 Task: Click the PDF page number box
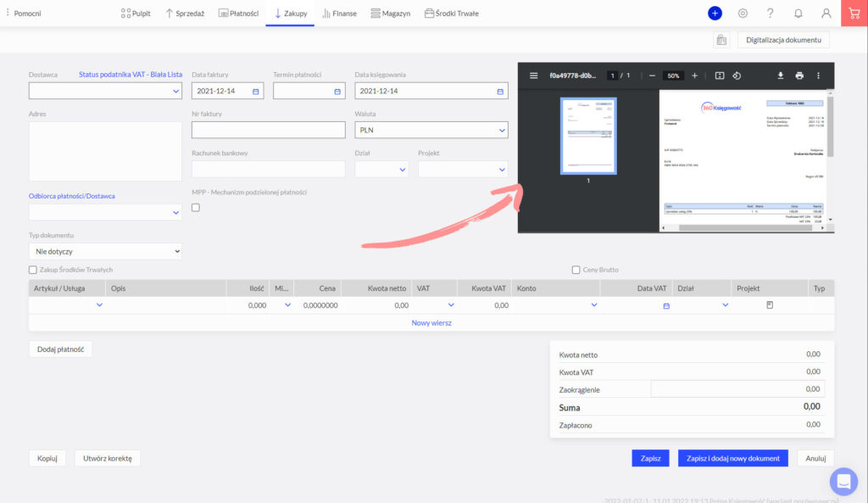[x=612, y=75]
